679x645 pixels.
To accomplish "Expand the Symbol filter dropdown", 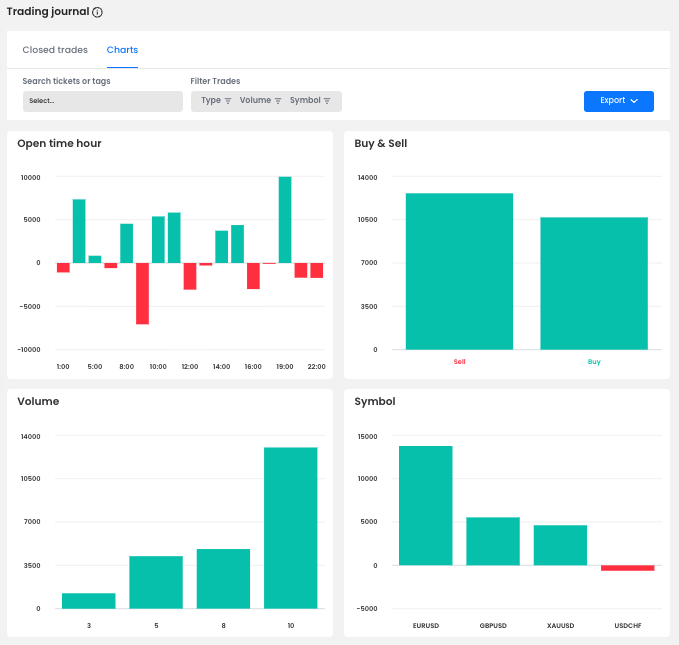I will [306, 101].
